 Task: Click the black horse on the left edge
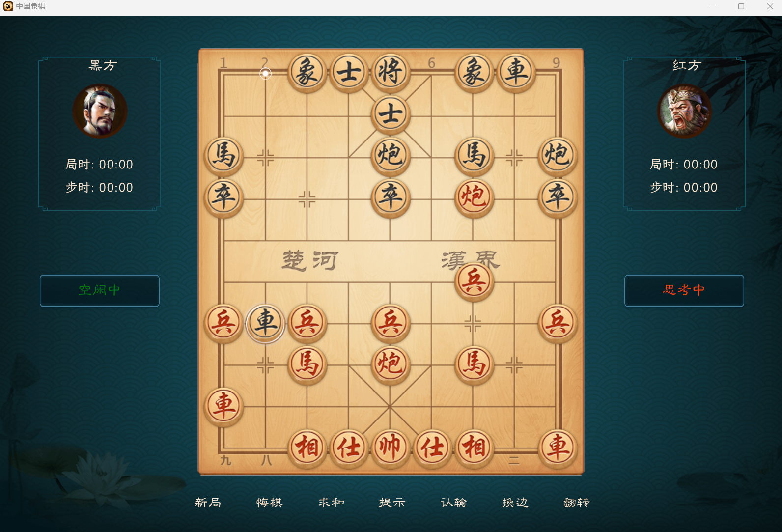[x=223, y=156]
